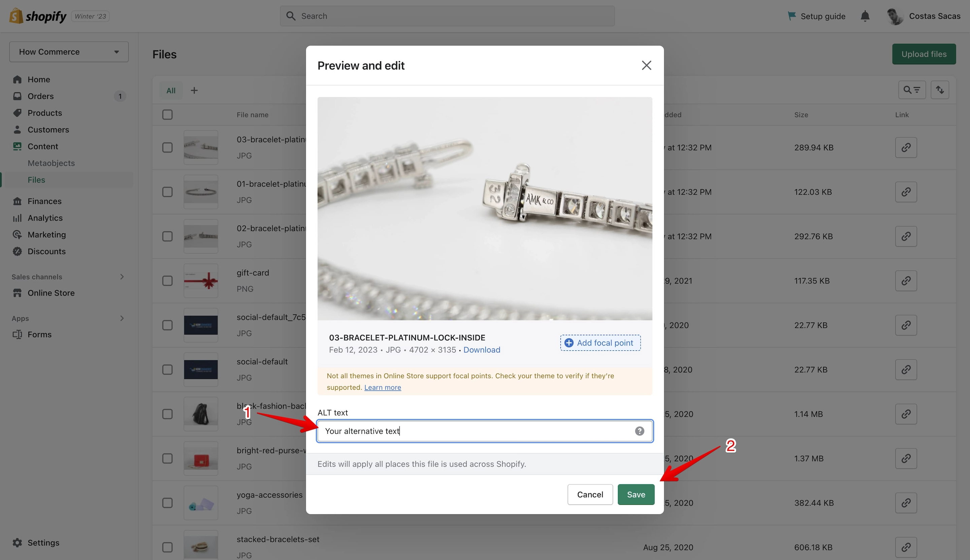The height and width of the screenshot is (560, 970).
Task: Copy link for yoga-accessories file row
Action: [906, 503]
